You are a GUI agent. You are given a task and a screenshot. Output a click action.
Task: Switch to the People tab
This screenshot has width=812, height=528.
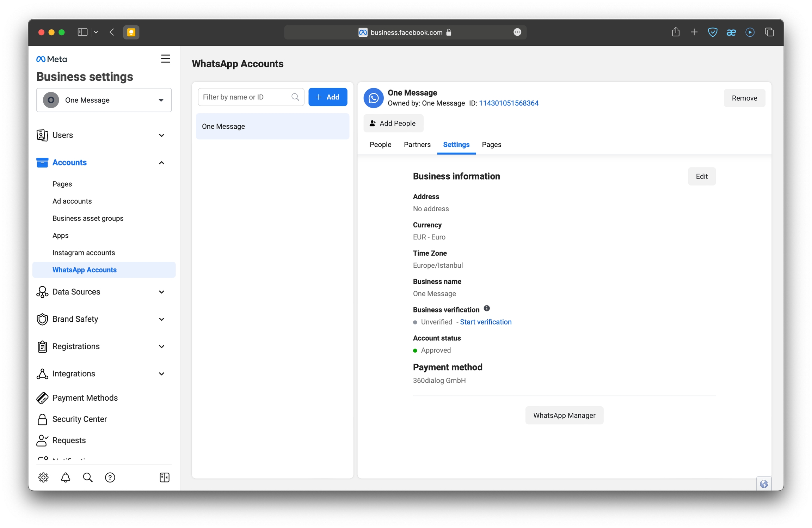point(380,145)
